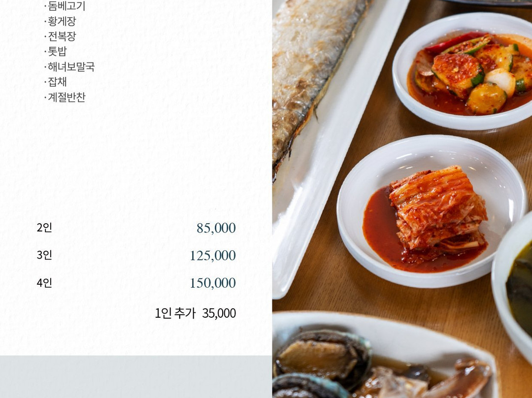Select the 4인 serving label
Screen dimensions: 532x398
[44, 282]
